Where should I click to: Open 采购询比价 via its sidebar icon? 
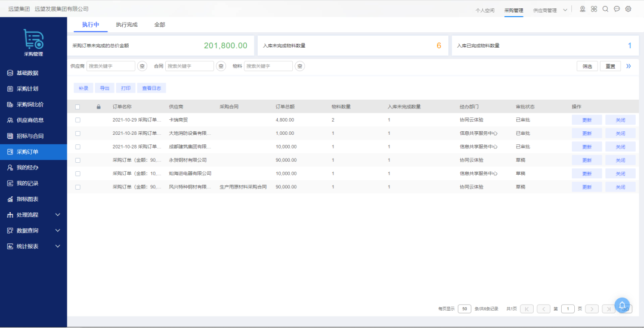click(x=10, y=105)
